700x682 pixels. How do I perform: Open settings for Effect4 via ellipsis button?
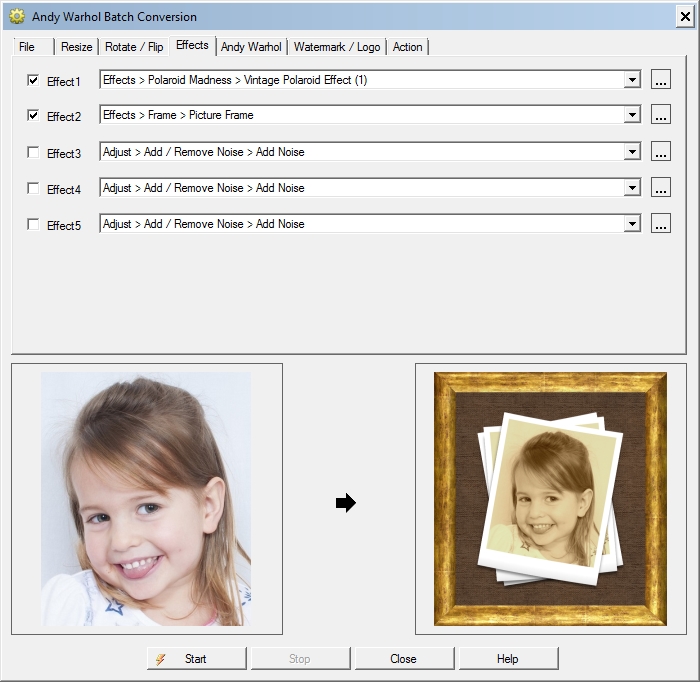[661, 187]
